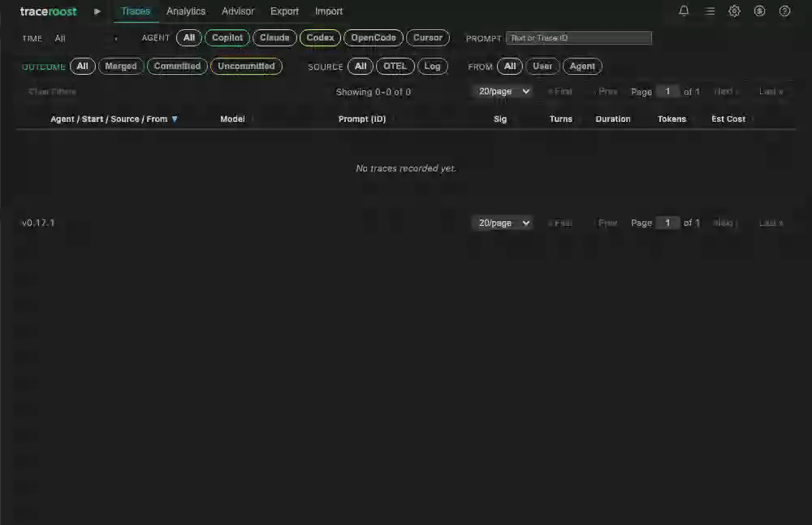Select the All source filter

point(361,67)
